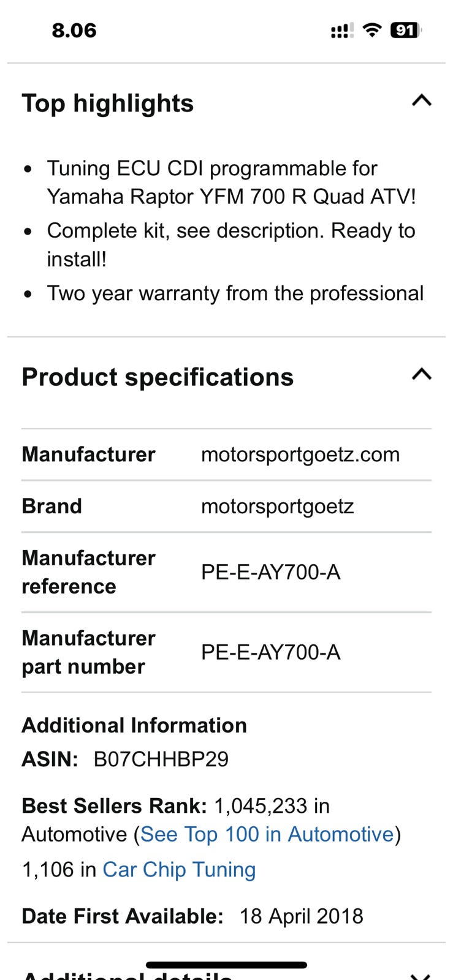Viewport: 453px width, 980px height.
Task: Tap the Two year warranty bullet
Action: click(235, 293)
